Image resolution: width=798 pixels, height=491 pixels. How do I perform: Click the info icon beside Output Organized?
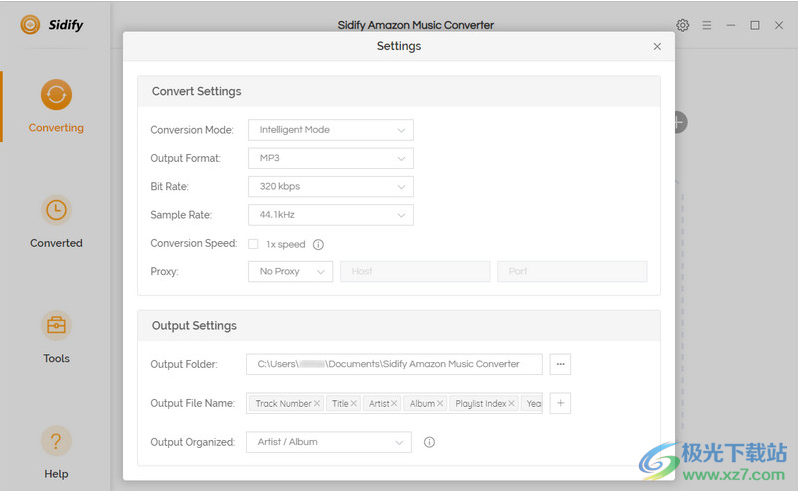[429, 442]
